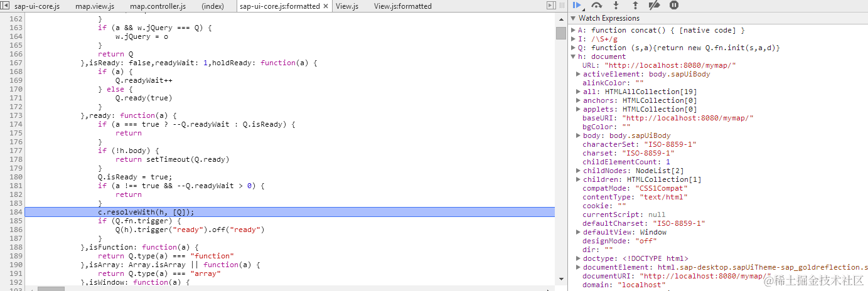
Task: Switch to the sap-ui-core.js tab
Action: pyautogui.click(x=37, y=6)
